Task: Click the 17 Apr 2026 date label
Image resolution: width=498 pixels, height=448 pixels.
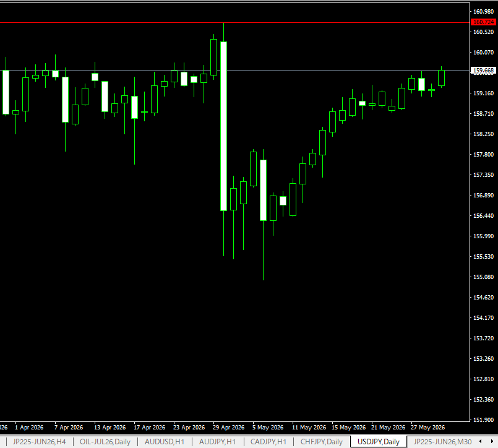Action: point(150,428)
